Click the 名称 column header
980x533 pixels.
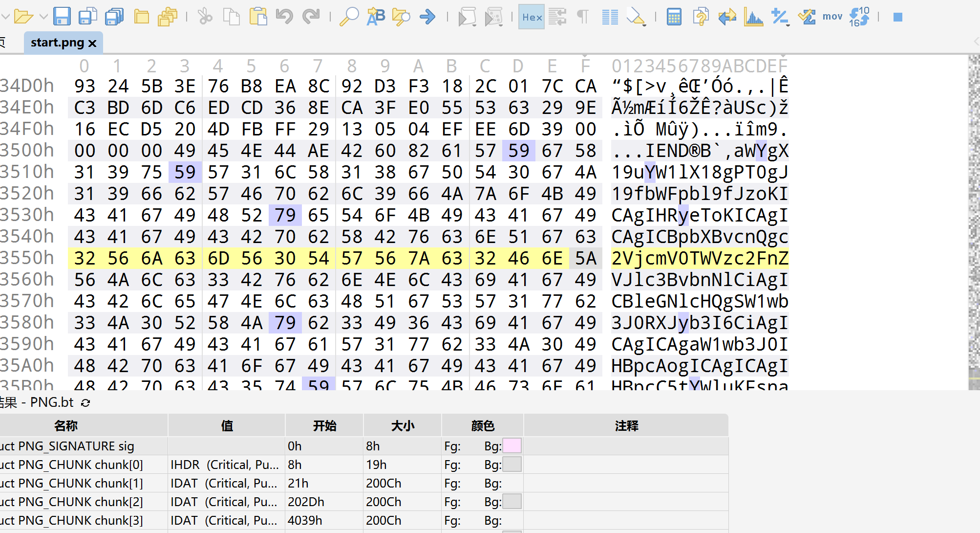coord(66,426)
